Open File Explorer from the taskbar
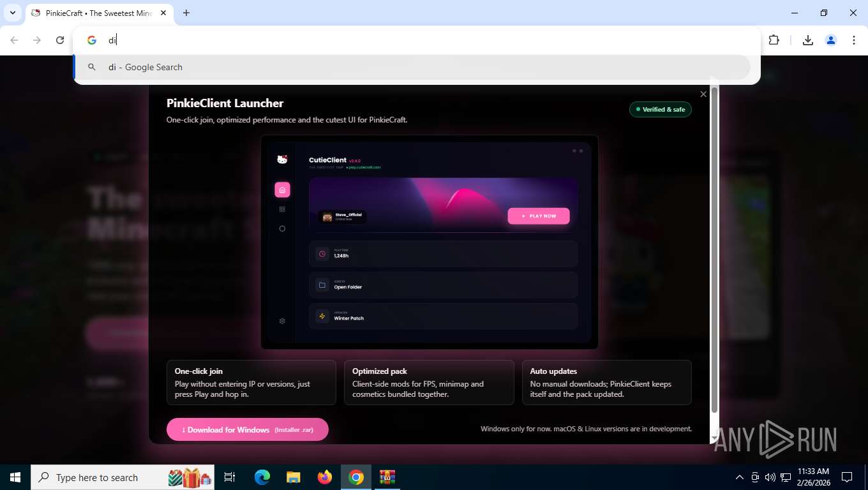The height and width of the screenshot is (490, 868). (x=294, y=477)
